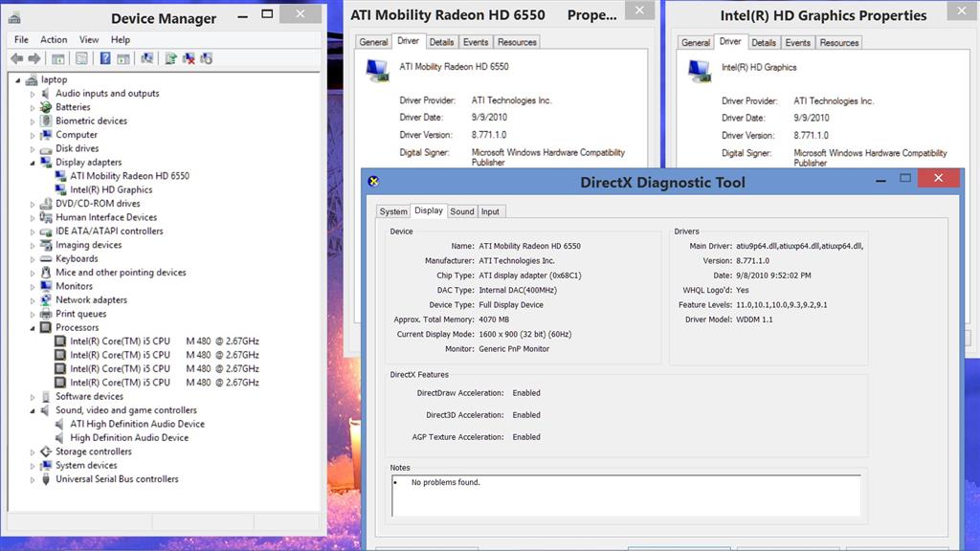Switch to System tab in DirectX Diagnostic Tool
Viewport: 980px width, 551px height.
pos(393,211)
